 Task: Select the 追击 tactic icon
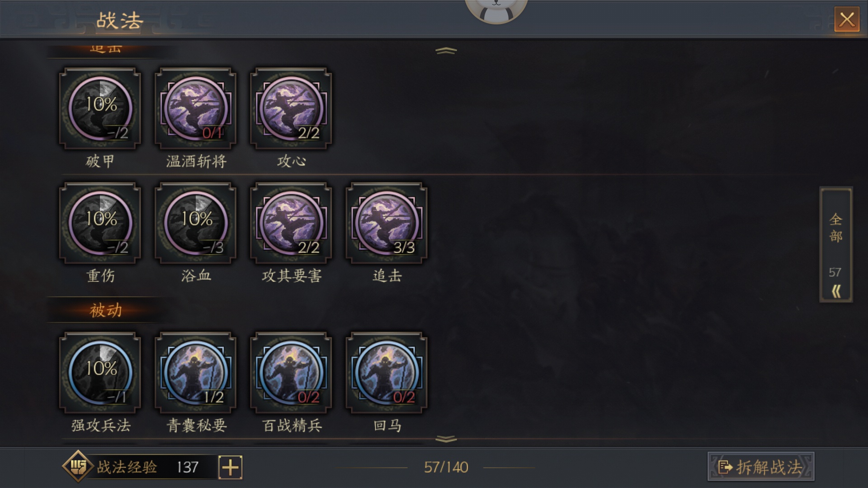[x=386, y=223]
